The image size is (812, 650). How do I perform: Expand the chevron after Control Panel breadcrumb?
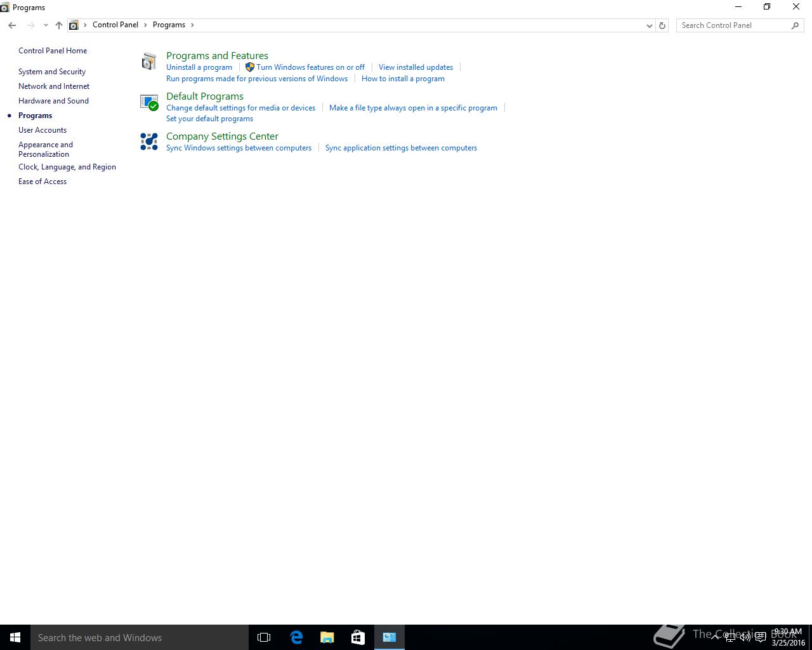click(x=145, y=25)
